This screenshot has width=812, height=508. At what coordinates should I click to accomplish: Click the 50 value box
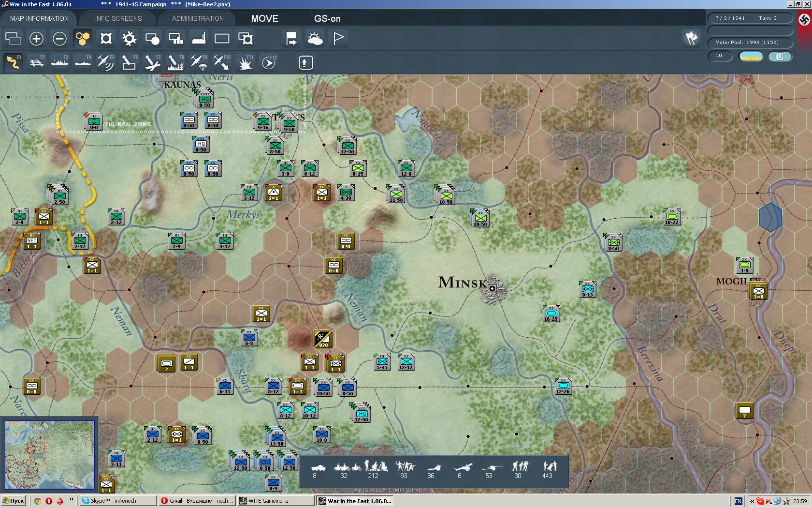pyautogui.click(x=720, y=56)
